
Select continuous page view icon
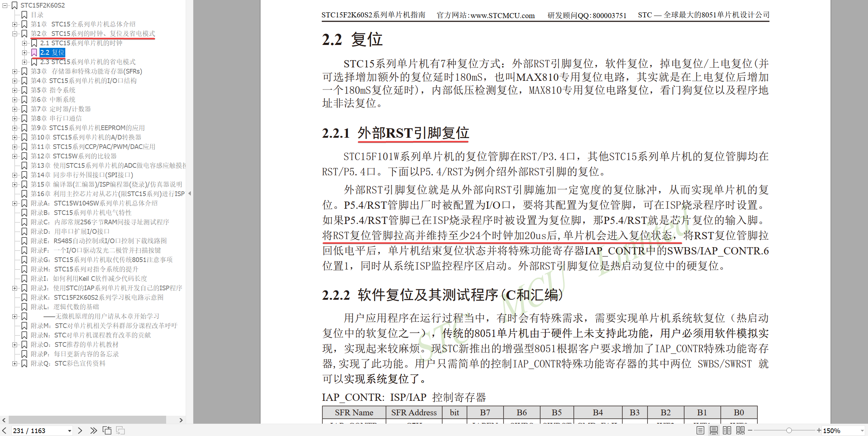(x=713, y=430)
